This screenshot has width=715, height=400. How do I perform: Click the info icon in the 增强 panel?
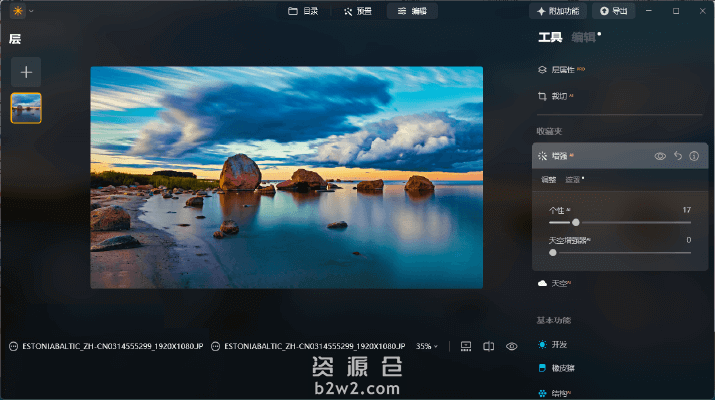(694, 156)
